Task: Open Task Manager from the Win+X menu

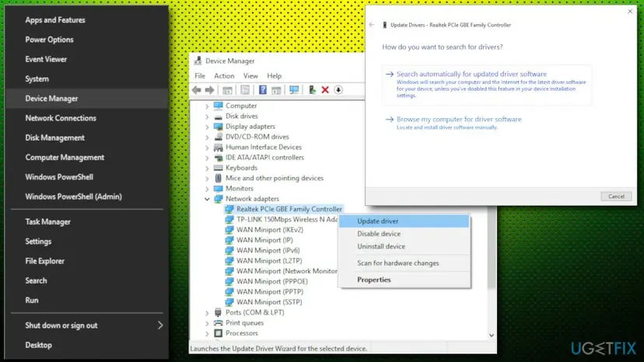Action: (x=87, y=221)
